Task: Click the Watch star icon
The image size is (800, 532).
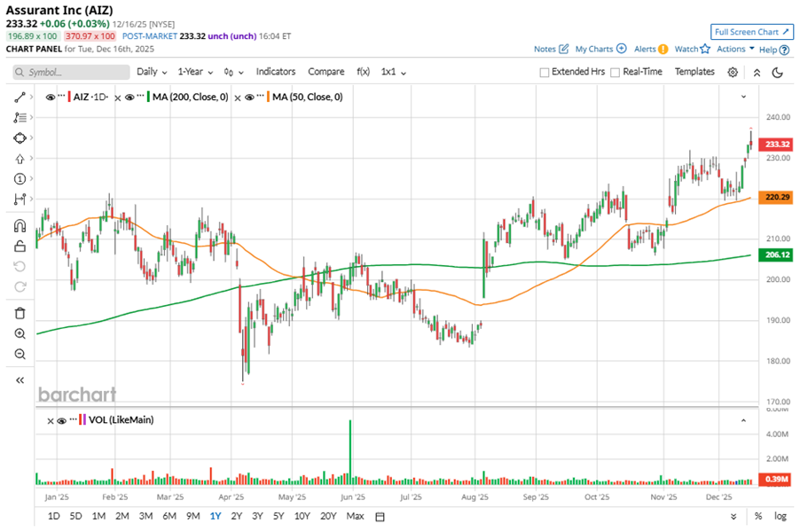Action: click(705, 49)
